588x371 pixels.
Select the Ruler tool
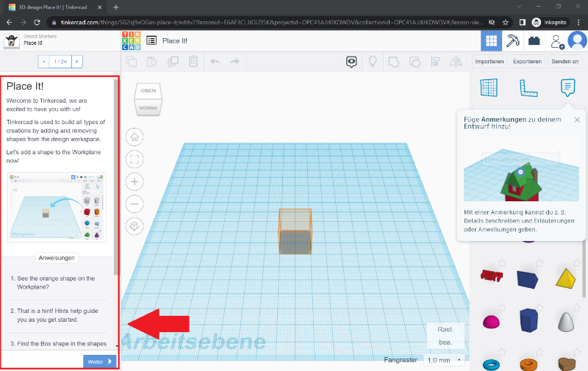click(528, 88)
